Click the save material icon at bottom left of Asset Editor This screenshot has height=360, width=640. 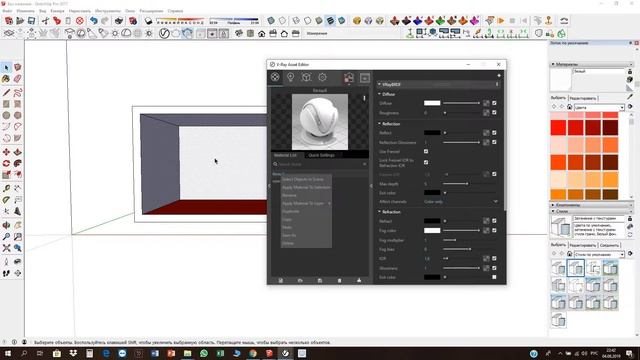(x=320, y=280)
